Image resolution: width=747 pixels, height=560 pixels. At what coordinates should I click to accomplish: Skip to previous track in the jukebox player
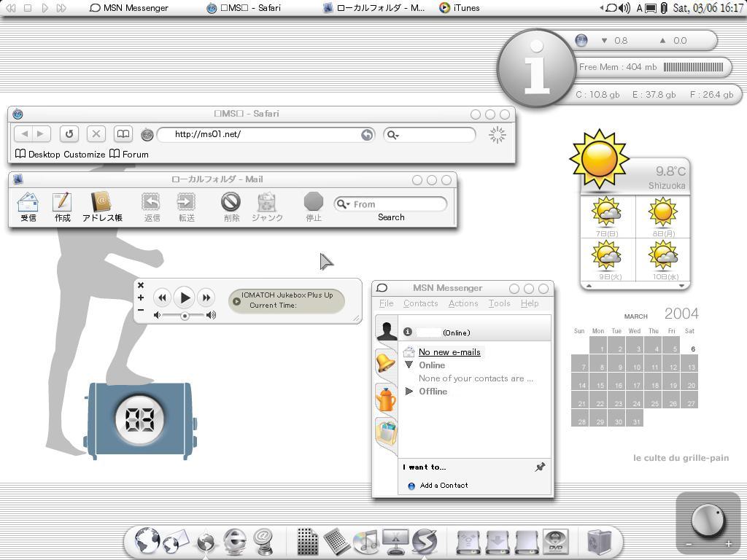click(162, 297)
